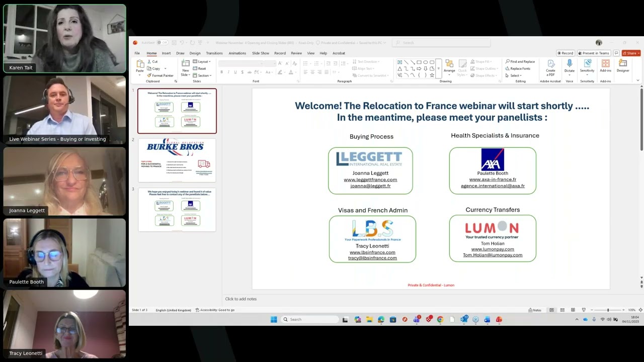Click Replace Fonts
Screen dimensions: 644x362
(518, 68)
